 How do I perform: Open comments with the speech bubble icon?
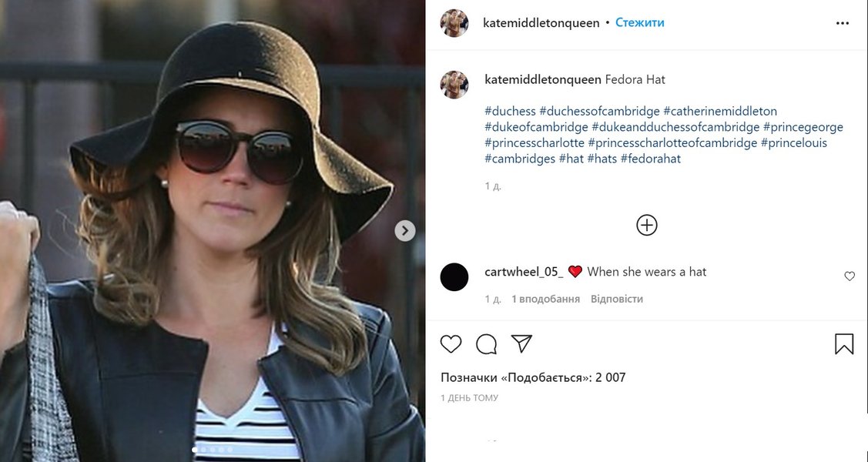(x=486, y=344)
